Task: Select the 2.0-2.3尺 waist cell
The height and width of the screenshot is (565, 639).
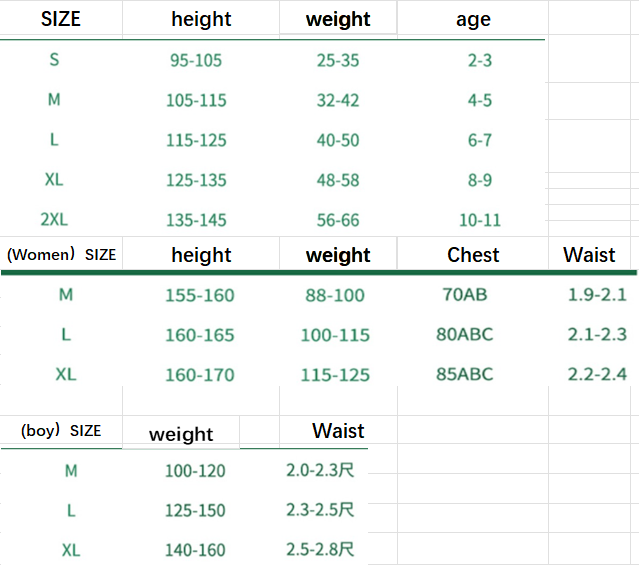Action: pos(320,470)
